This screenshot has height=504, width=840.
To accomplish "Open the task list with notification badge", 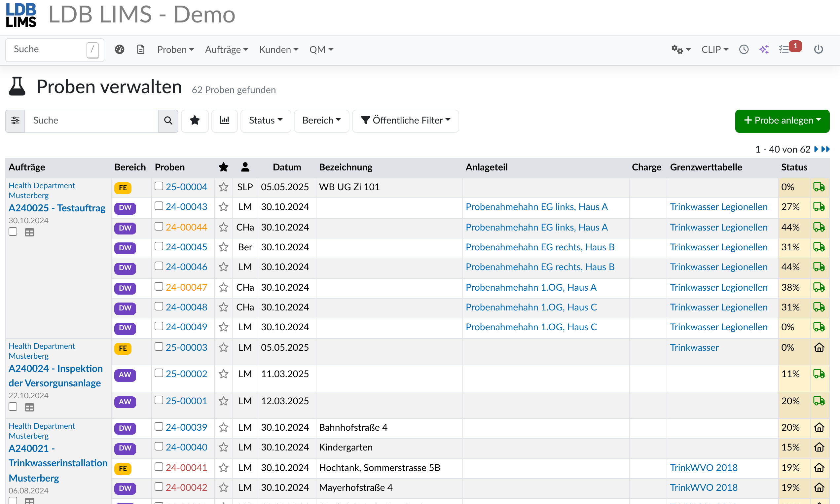I will [x=790, y=48].
